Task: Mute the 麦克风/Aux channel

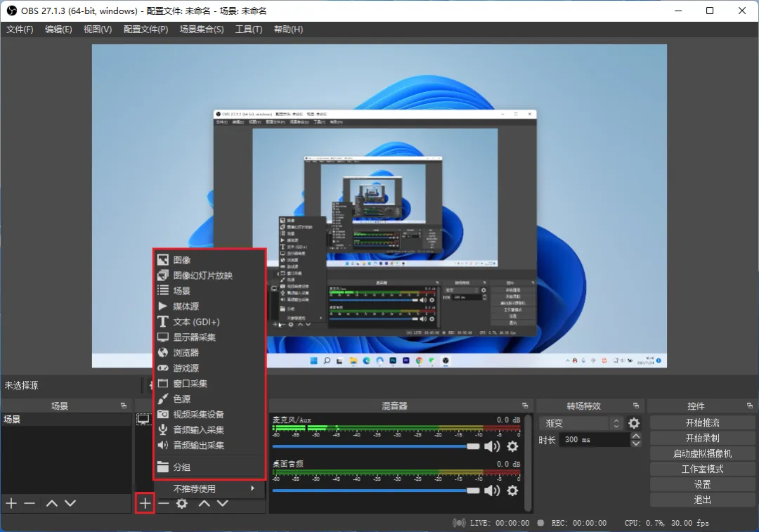Action: coord(492,446)
